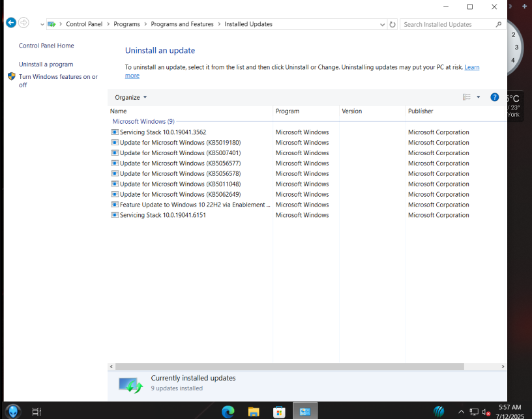This screenshot has width=532, height=419.
Task: Open Control Panel Home link
Action: (46, 46)
